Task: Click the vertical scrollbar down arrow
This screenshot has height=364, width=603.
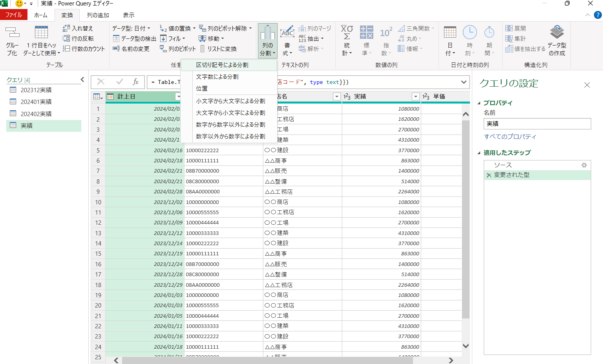Action: pos(466,346)
